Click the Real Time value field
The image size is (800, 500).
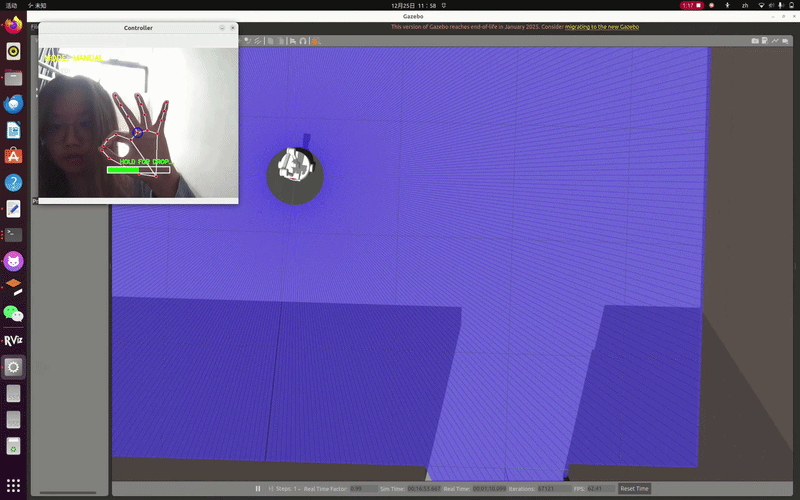[x=489, y=488]
